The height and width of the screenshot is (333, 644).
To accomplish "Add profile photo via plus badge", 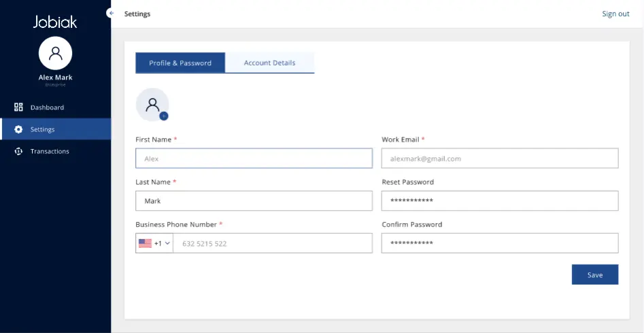I will (164, 116).
